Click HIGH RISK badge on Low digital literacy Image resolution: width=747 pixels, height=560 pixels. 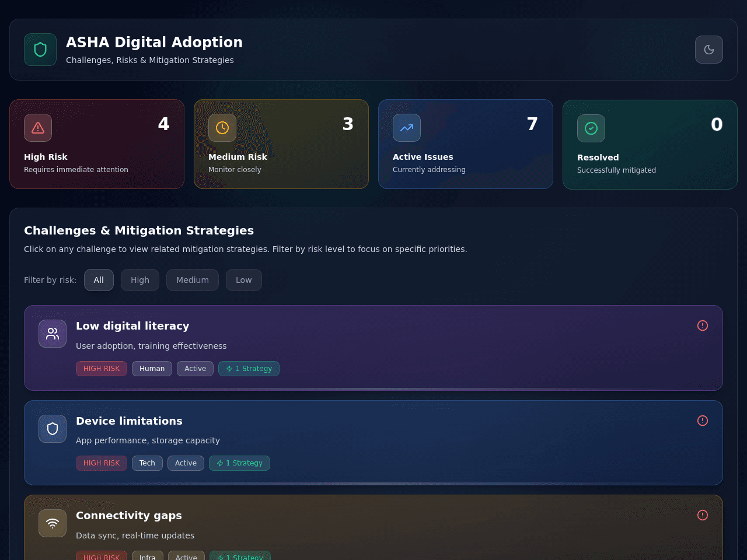(x=102, y=369)
